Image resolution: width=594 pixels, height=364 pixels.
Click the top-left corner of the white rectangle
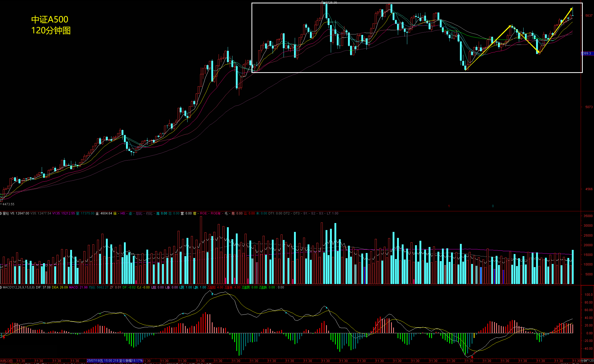point(252,3)
